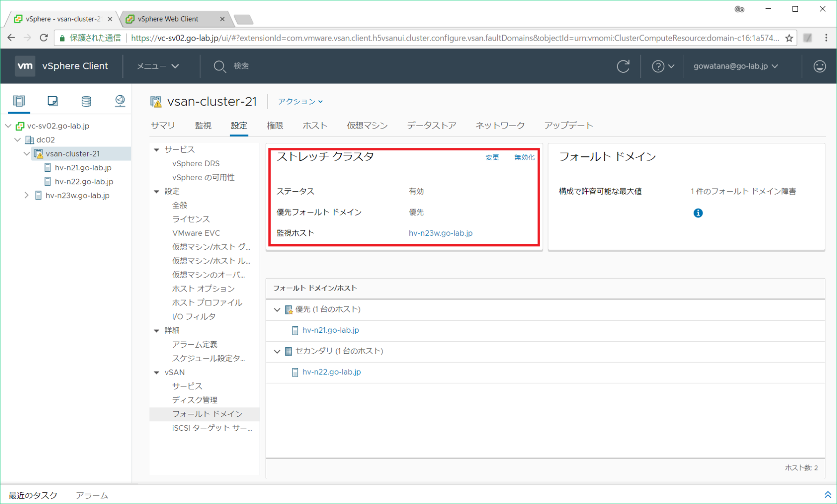The width and height of the screenshot is (837, 504).
Task: Bookmark this page with the star icon
Action: click(789, 38)
